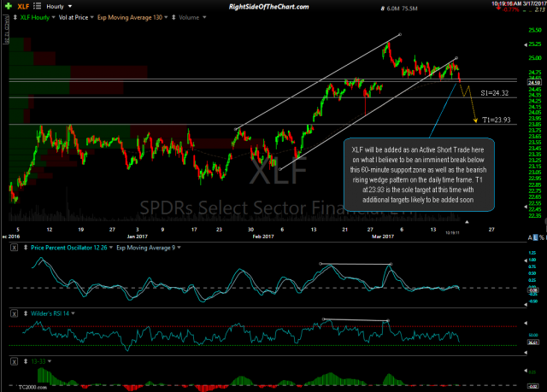
Task: Click the 25.50 price scale value
Action: pyautogui.click(x=535, y=30)
